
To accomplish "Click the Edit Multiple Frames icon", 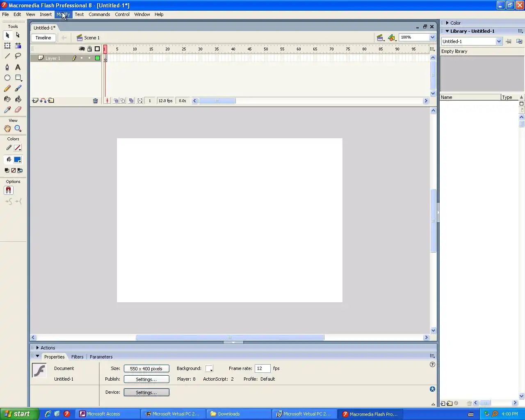I will click(131, 100).
